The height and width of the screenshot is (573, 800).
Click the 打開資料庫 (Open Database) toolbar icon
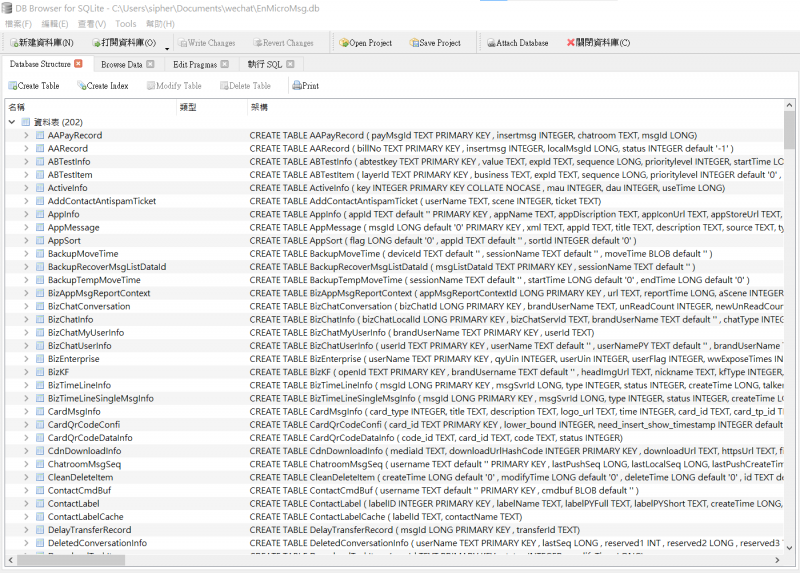click(97, 43)
